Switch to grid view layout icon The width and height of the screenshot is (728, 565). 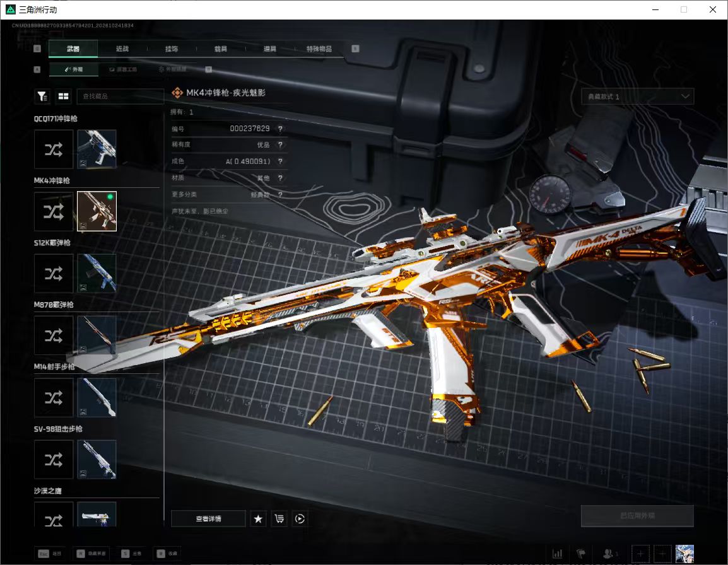(63, 96)
